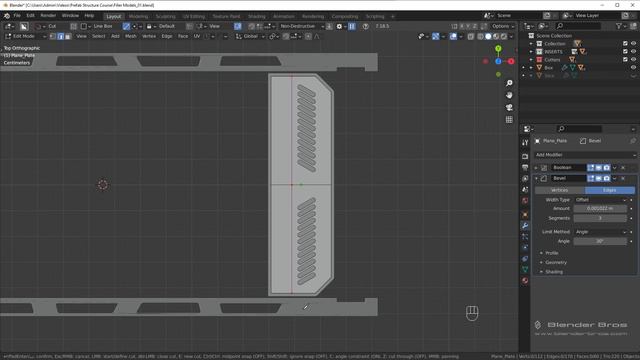This screenshot has width=640, height=360.
Task: Select vertex select mode icon
Action: tap(53, 36)
